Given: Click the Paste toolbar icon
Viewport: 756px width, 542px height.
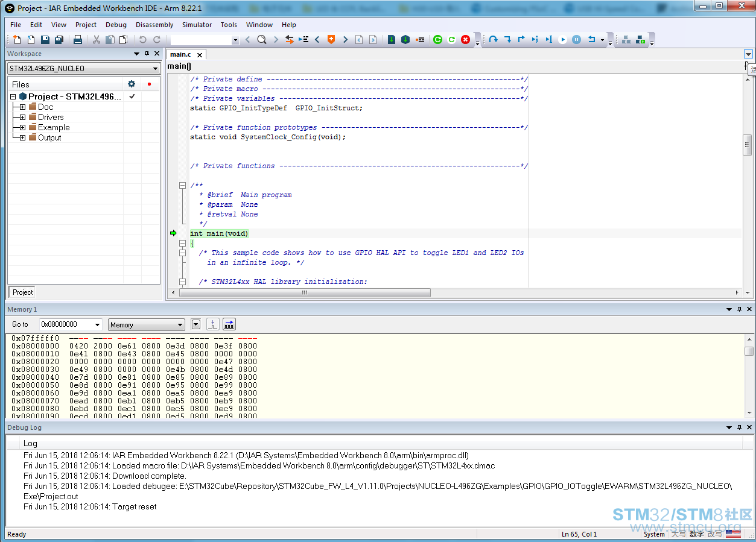Looking at the screenshot, I should (124, 39).
